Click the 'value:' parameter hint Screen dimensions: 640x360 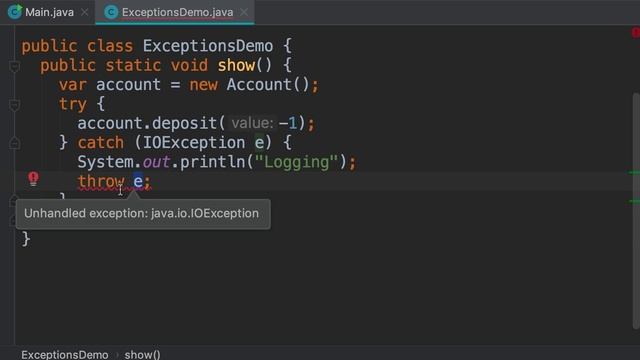[x=252, y=123]
